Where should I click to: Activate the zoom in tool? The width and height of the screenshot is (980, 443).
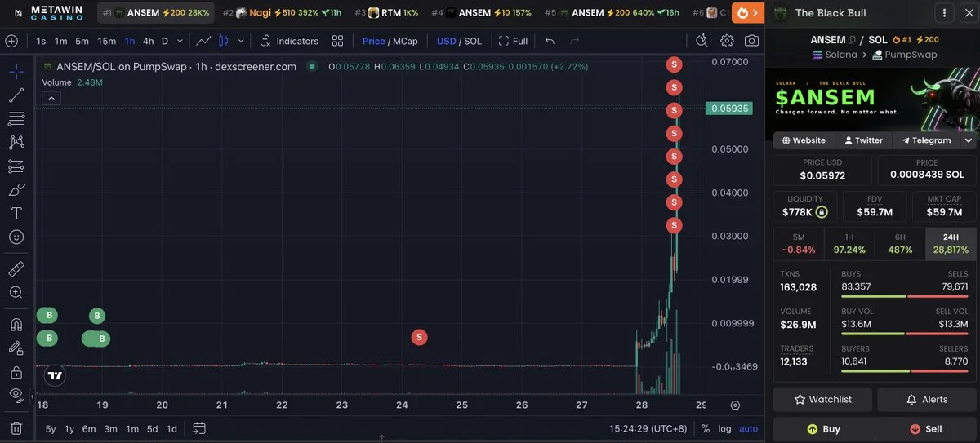(16, 292)
